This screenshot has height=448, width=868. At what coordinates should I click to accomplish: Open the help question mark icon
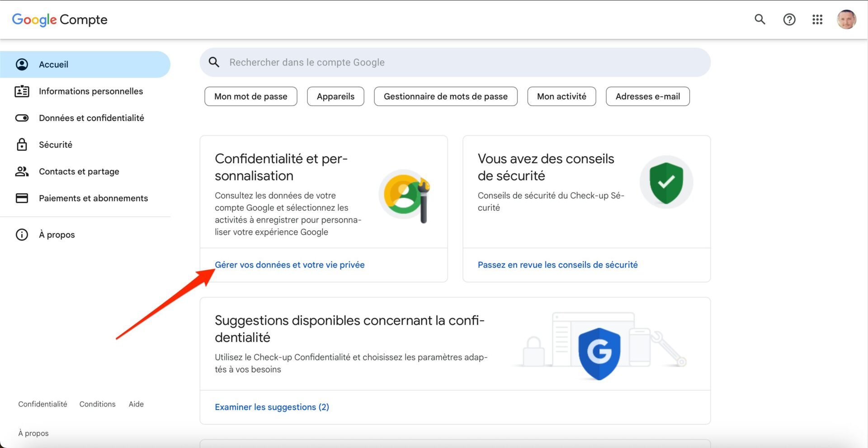pyautogui.click(x=789, y=19)
